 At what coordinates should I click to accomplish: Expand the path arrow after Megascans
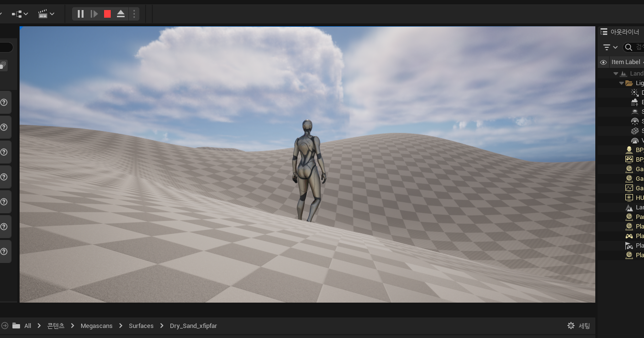pyautogui.click(x=121, y=326)
